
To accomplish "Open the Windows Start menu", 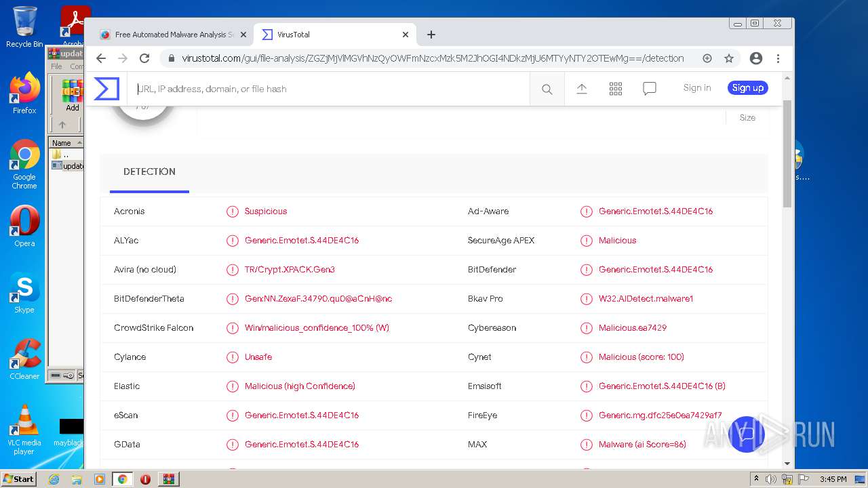I will pos(19,479).
